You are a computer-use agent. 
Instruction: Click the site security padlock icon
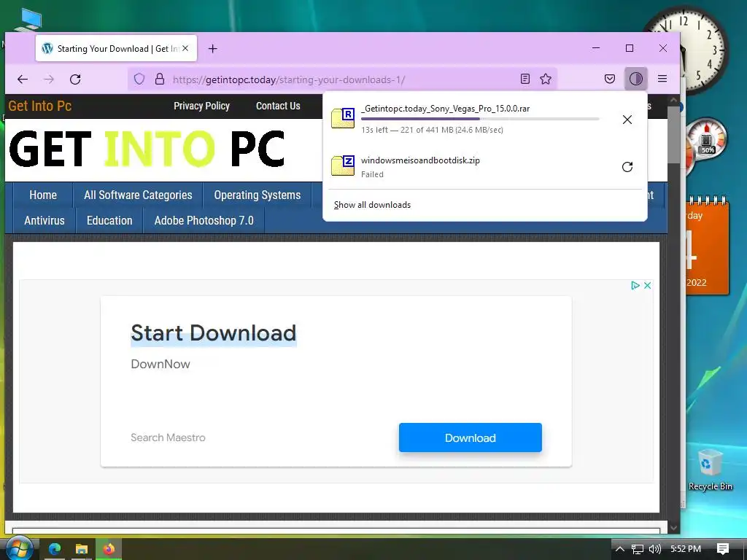tap(160, 79)
